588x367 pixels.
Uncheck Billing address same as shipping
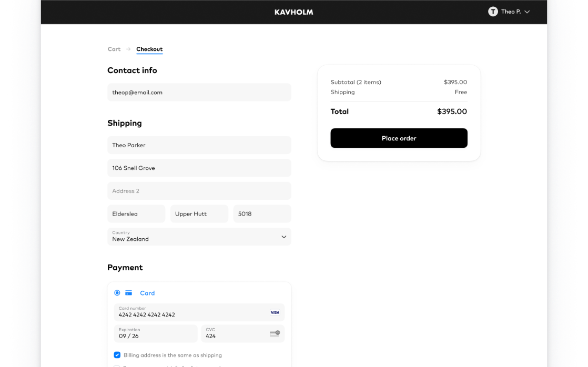click(x=117, y=355)
